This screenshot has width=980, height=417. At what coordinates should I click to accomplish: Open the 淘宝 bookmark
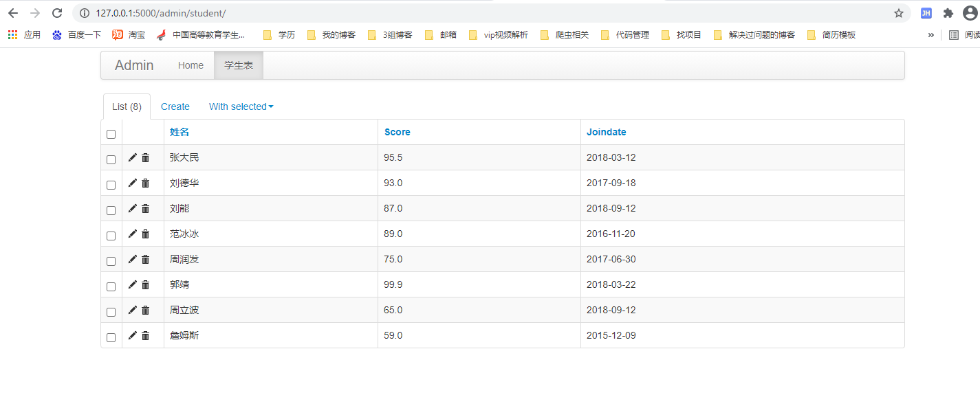coord(129,34)
